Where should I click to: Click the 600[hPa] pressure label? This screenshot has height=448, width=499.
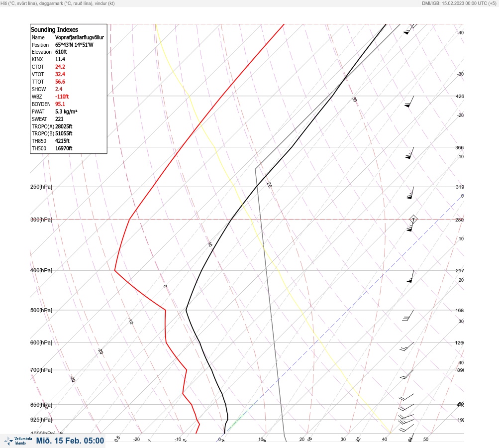click(41, 342)
